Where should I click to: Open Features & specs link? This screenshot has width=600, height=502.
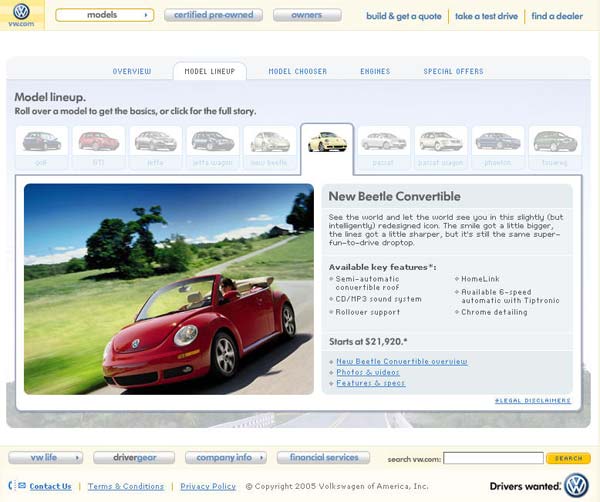click(370, 383)
